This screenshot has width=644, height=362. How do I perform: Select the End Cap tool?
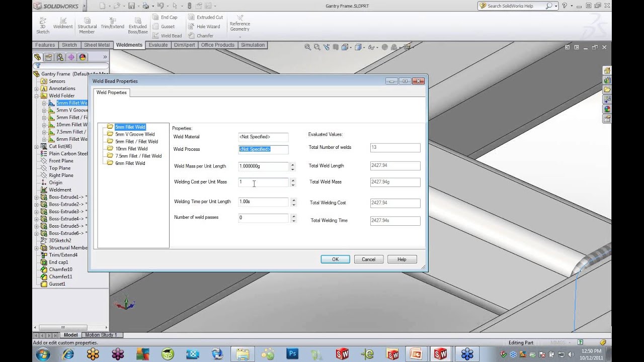coord(165,17)
